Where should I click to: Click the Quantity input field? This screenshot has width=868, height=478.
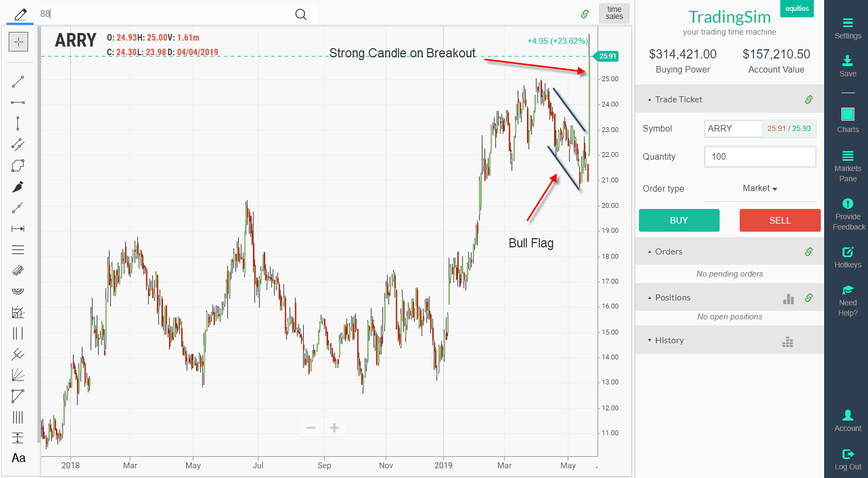coord(760,156)
